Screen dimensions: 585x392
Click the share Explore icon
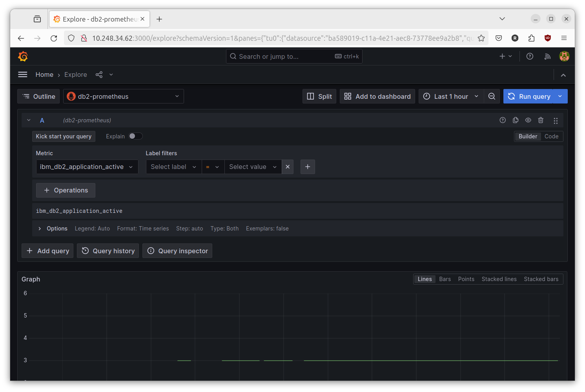[99, 74]
